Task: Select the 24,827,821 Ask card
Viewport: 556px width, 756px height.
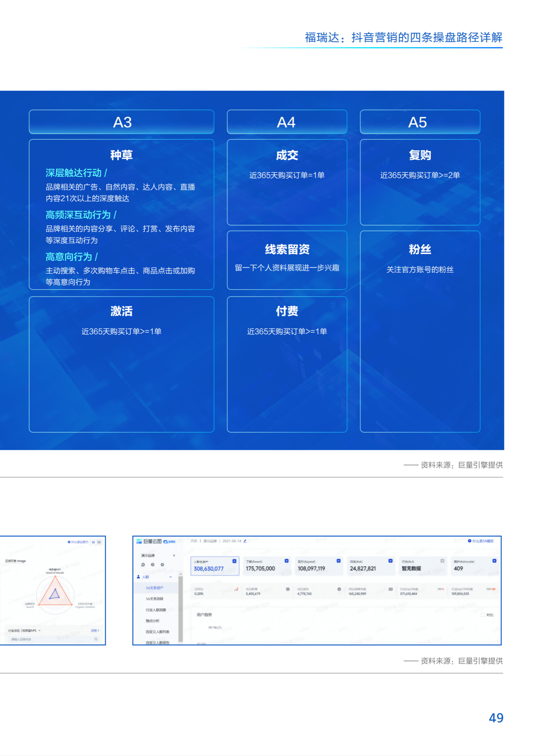Action: [371, 566]
